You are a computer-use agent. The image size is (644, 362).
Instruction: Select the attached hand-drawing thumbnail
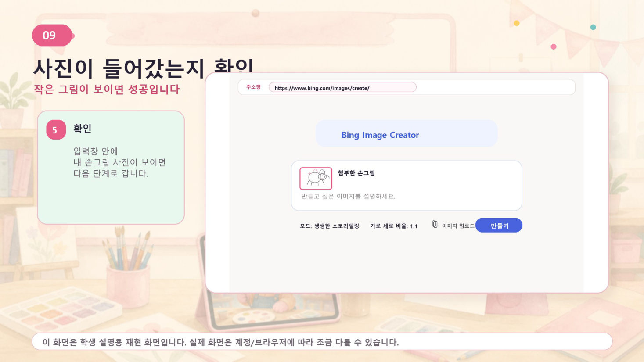(316, 178)
